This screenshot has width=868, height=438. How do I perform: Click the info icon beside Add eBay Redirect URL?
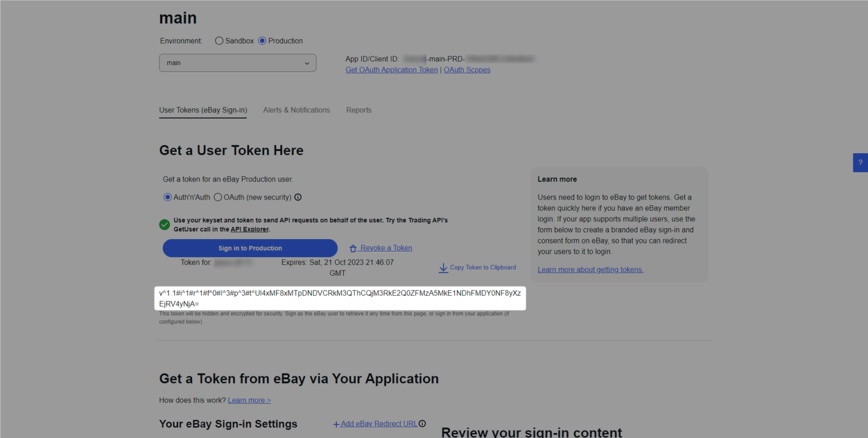tap(422, 424)
